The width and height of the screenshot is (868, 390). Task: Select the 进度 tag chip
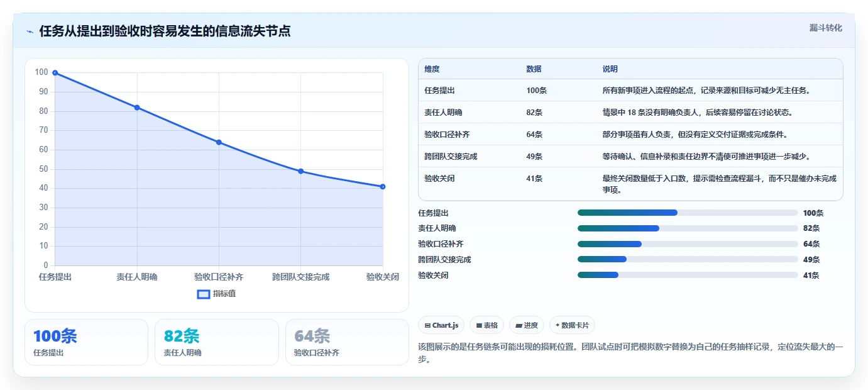pyautogui.click(x=527, y=325)
